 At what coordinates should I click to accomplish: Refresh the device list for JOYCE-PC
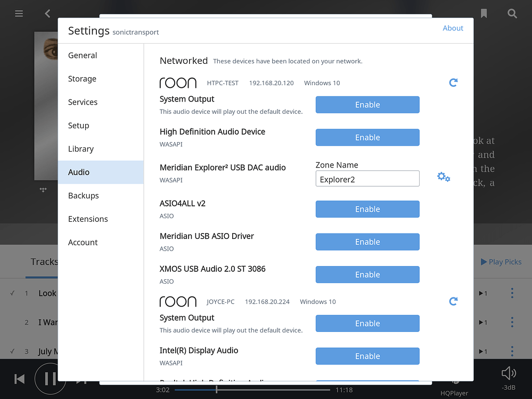[453, 301]
